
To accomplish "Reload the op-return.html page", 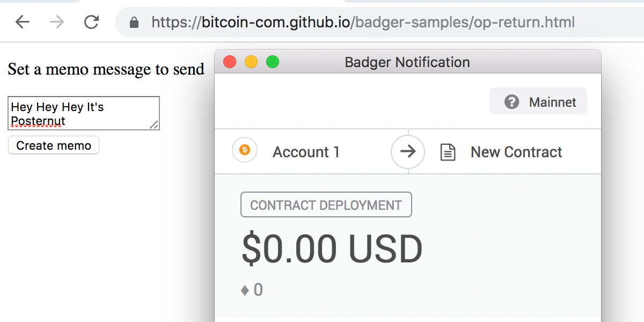I will point(91,22).
